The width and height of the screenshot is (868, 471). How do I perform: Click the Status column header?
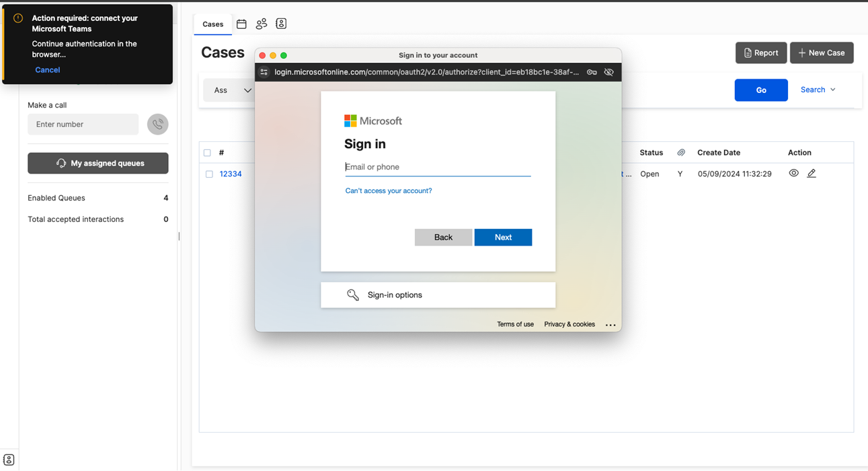click(651, 153)
